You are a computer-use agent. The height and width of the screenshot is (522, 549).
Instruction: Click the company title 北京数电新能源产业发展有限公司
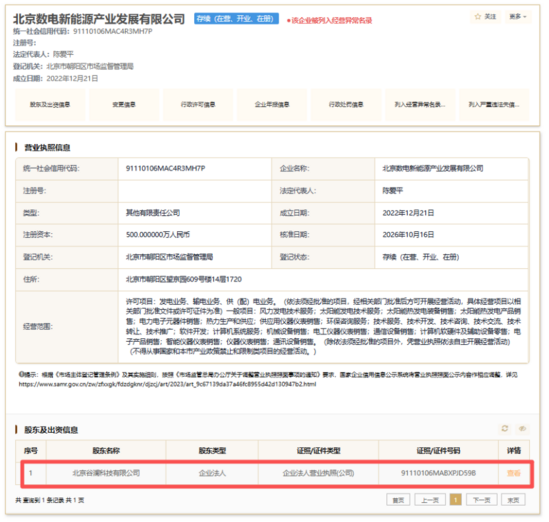point(99,19)
